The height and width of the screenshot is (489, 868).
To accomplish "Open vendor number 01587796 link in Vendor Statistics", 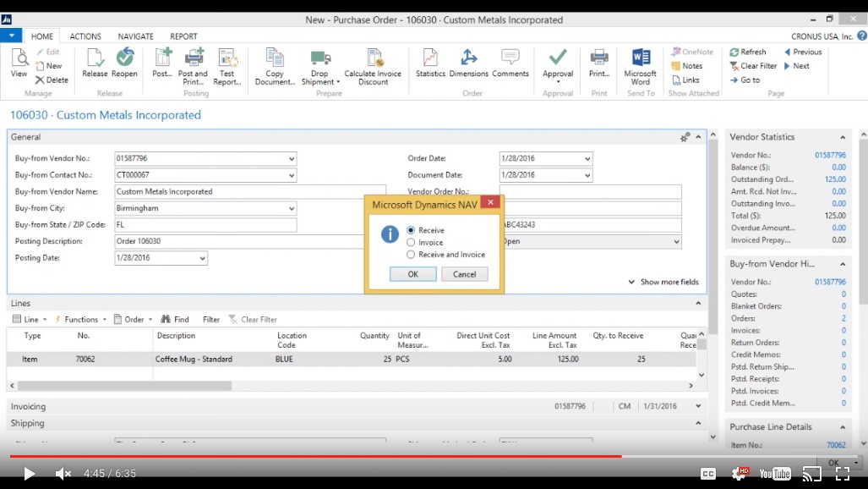I will pyautogui.click(x=830, y=155).
